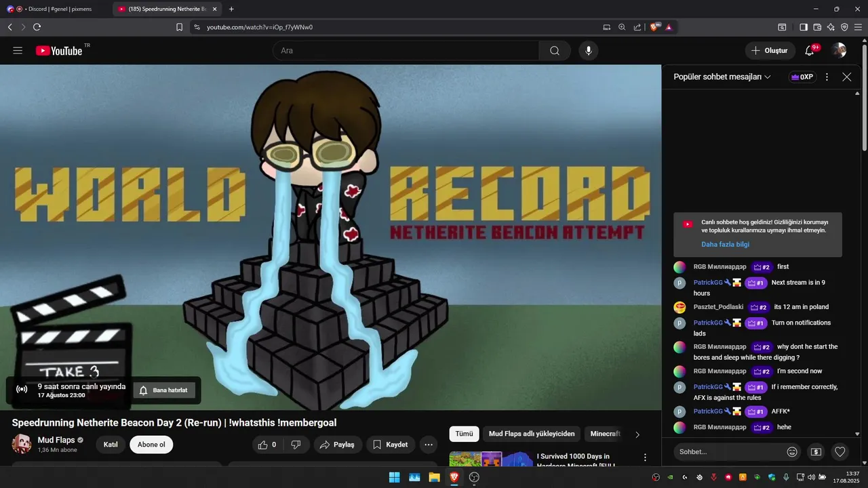
Task: Open a new browser tab
Action: pyautogui.click(x=231, y=9)
